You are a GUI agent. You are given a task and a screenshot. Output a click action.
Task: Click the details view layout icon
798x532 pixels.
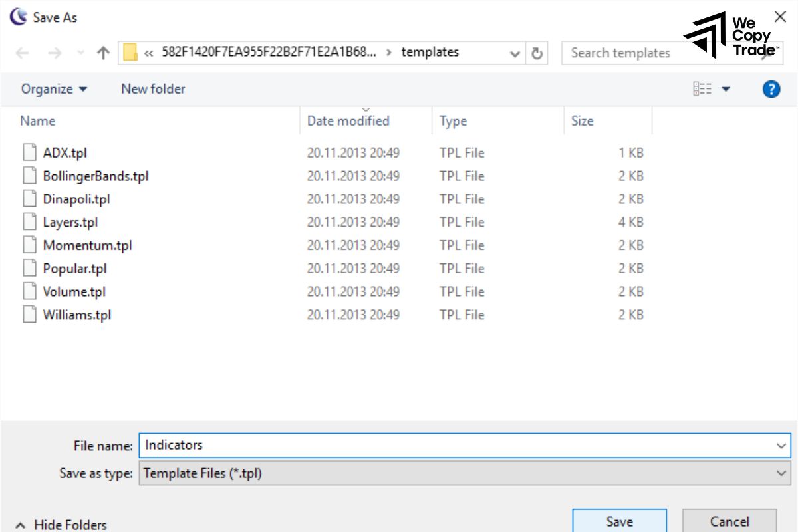pyautogui.click(x=703, y=88)
